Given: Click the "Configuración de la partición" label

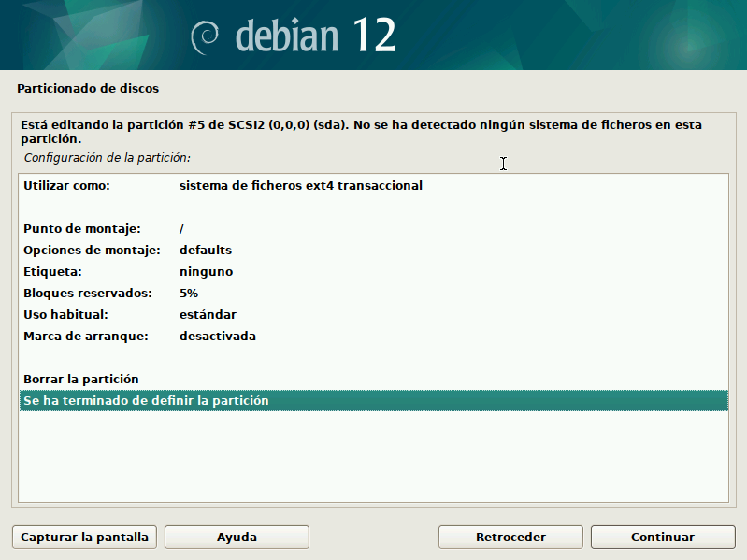Looking at the screenshot, I should pyautogui.click(x=107, y=158).
